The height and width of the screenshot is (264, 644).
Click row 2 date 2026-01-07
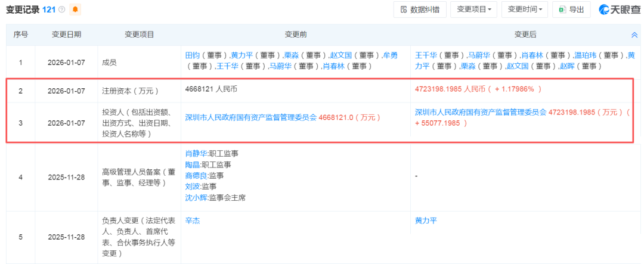(66, 91)
